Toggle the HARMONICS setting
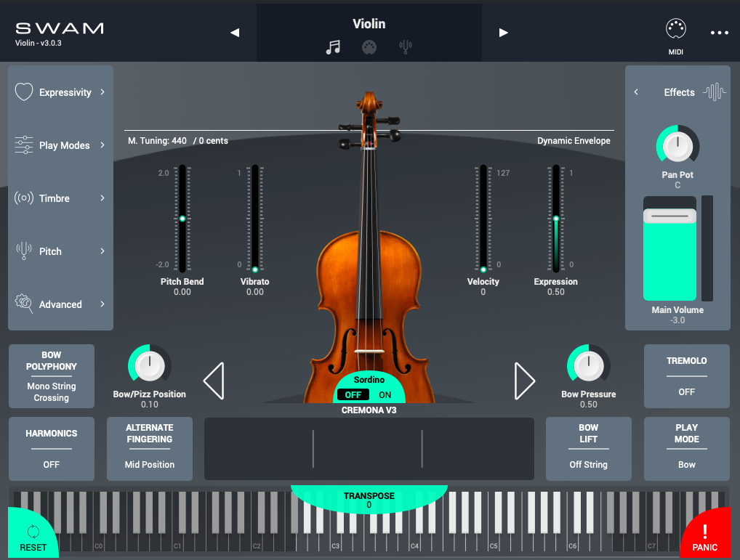The image size is (740, 560). tap(51, 448)
